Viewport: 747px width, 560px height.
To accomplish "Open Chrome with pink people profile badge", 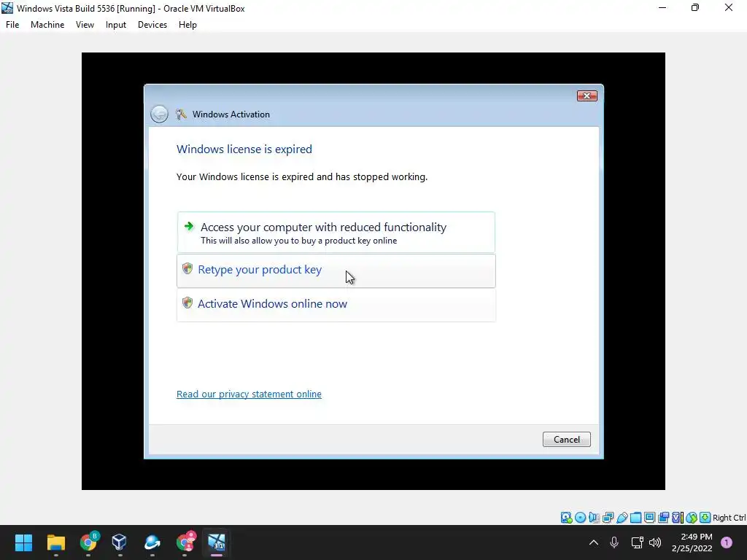I will [x=185, y=542].
